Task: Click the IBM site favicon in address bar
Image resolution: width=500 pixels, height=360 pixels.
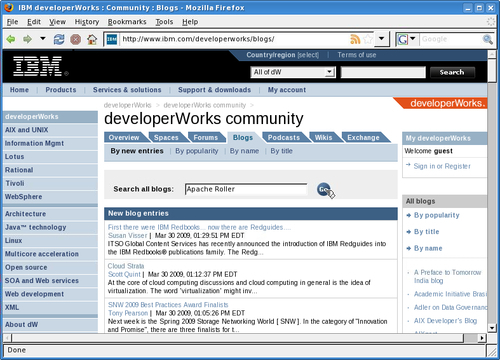Action: [x=112, y=39]
